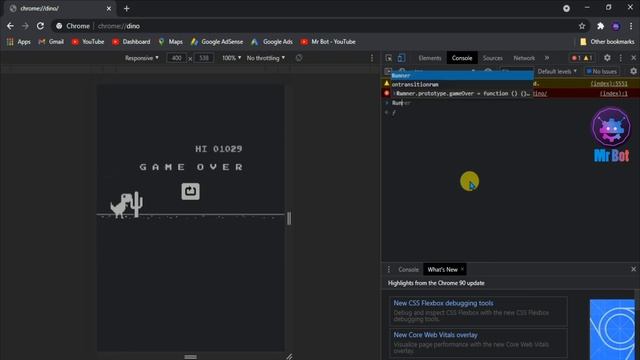Open the Google AdSense bookmark

pos(217,42)
